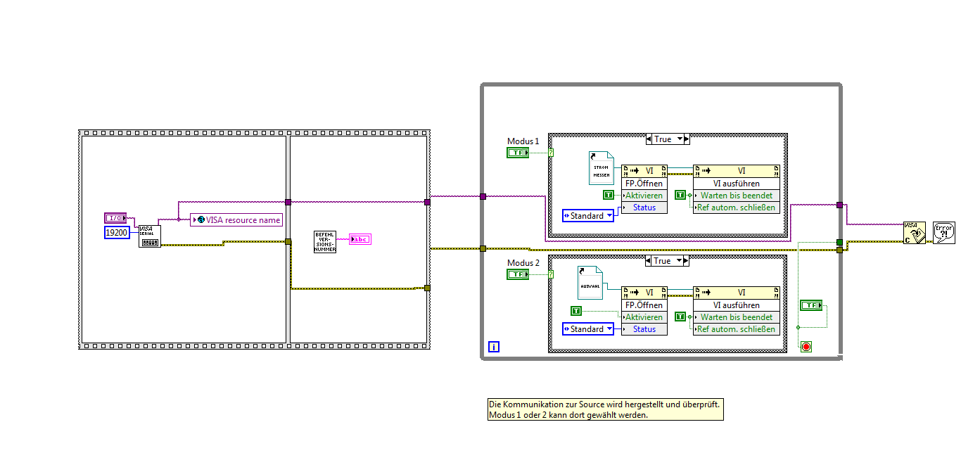Open the BEFEHL VERSIONSNUMMER subVI icon
The height and width of the screenshot is (453, 980).
coord(325,242)
